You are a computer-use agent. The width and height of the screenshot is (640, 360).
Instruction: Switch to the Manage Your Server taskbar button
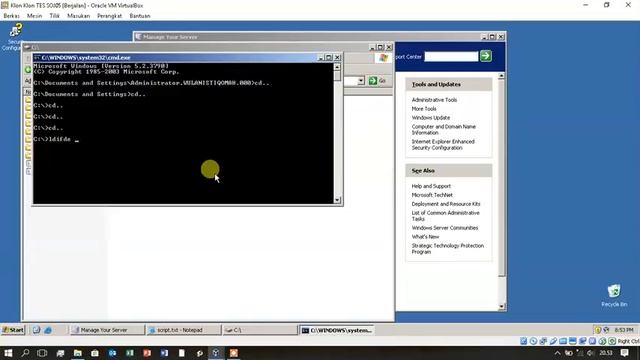tap(107, 330)
